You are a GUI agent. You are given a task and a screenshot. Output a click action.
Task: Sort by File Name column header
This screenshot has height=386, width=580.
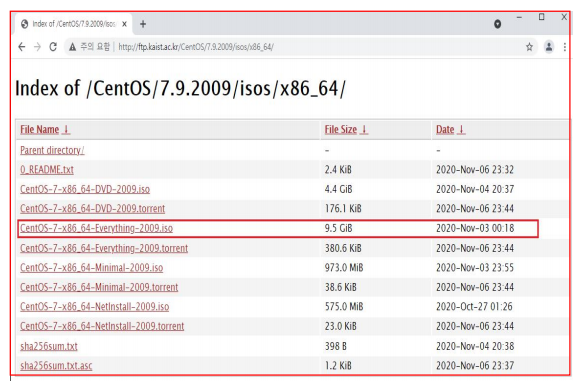[x=45, y=129]
